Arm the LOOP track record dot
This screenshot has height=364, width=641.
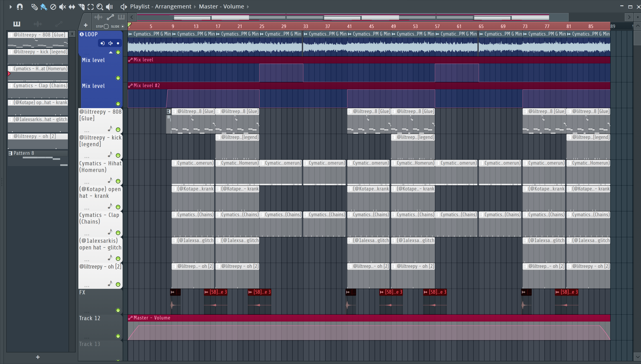tap(118, 43)
